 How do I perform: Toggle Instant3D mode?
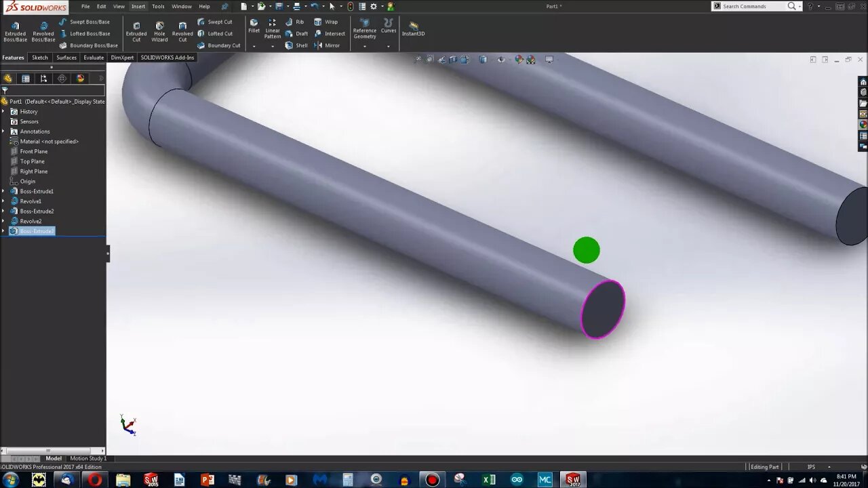coord(413,28)
